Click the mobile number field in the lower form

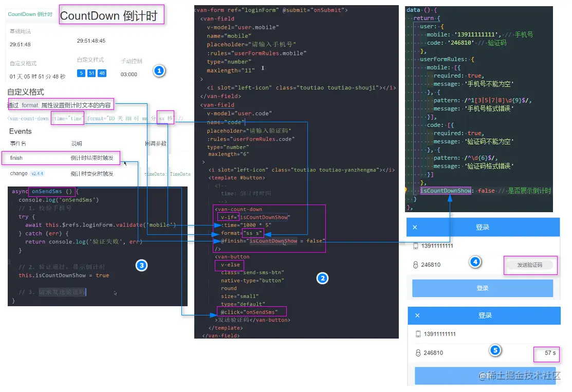pos(439,334)
